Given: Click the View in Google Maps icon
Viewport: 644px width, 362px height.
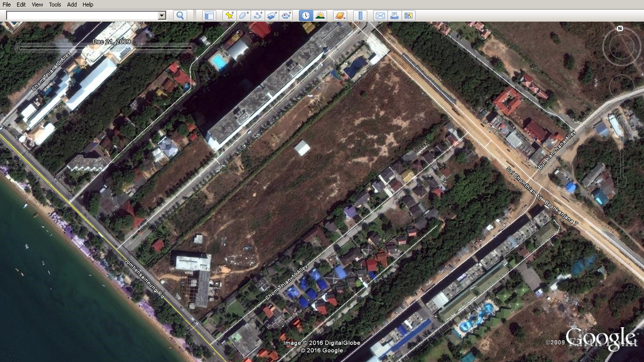Looking at the screenshot, I should pos(408,16).
